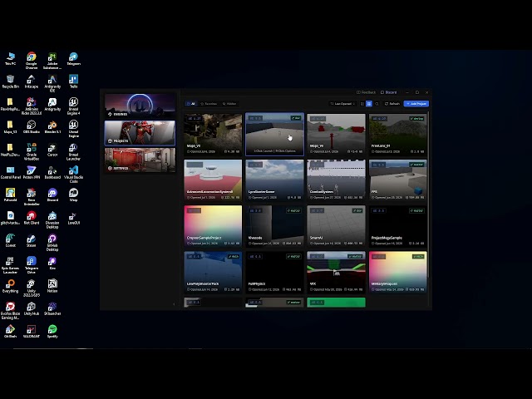Click the engine version badge on LyraStarterGame
Image resolution: width=532 pixels, height=399 pixels.
(x=255, y=165)
